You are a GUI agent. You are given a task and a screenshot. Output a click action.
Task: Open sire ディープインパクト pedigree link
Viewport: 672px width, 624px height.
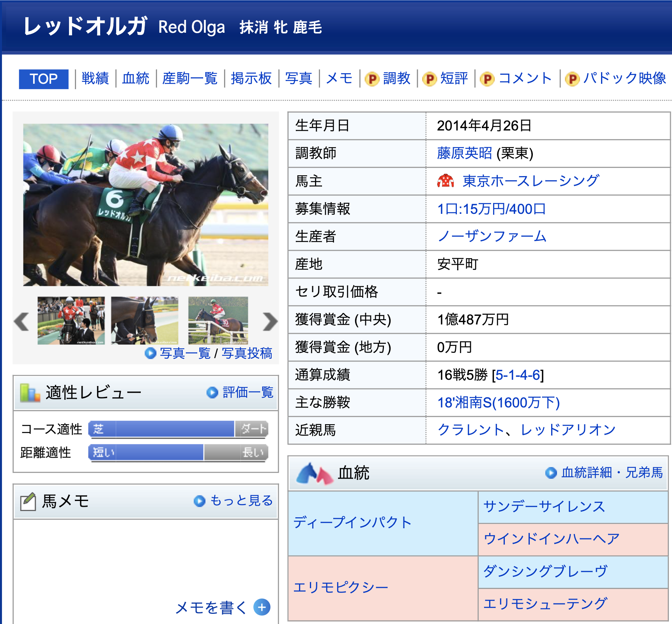tap(352, 522)
